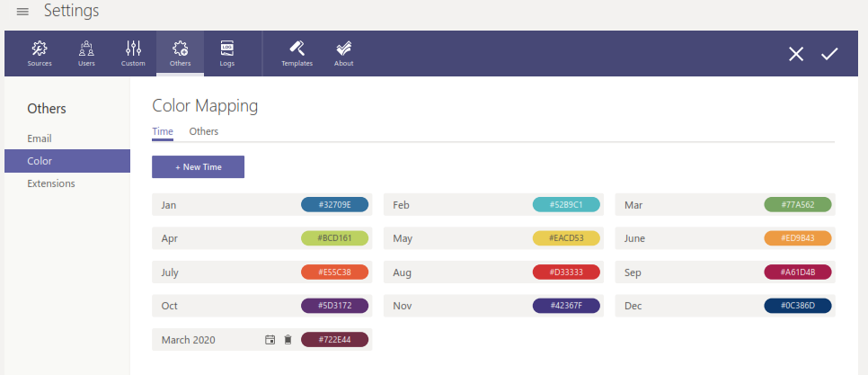
Task: Open the Templates toolbar icon
Action: (297, 53)
